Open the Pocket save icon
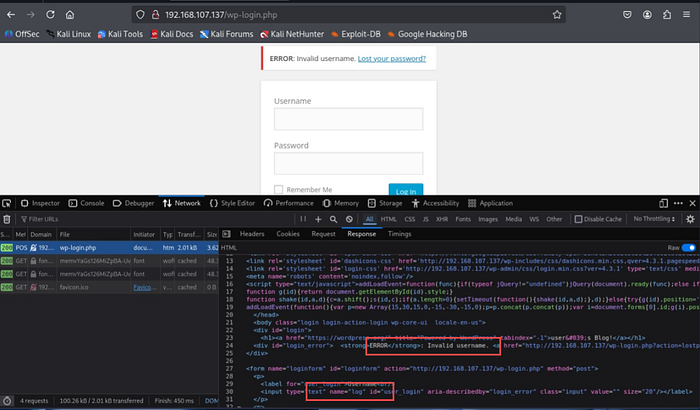 tap(627, 15)
